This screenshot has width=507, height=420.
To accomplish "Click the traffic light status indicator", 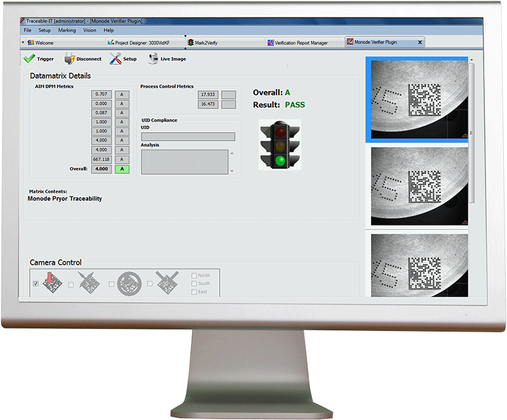I will (280, 144).
